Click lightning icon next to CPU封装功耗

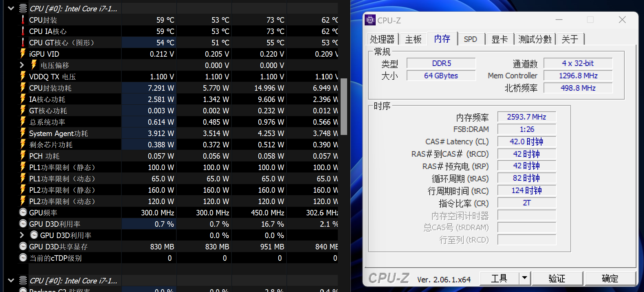(23, 88)
